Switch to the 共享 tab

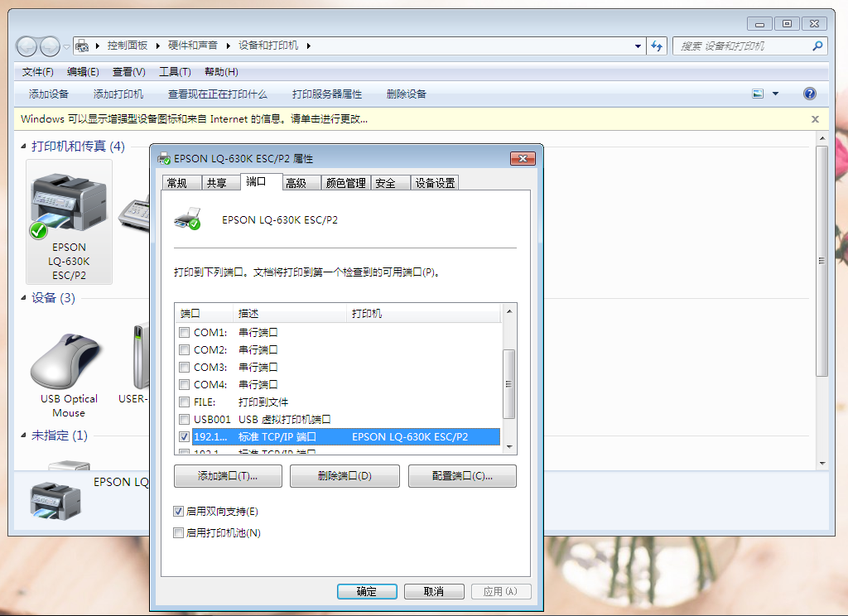(221, 183)
